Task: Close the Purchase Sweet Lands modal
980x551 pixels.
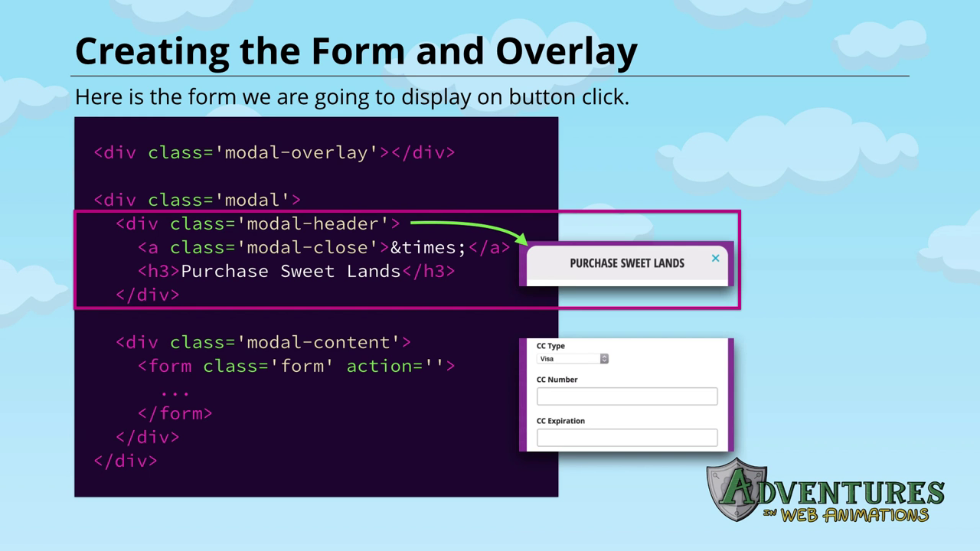Action: click(715, 258)
